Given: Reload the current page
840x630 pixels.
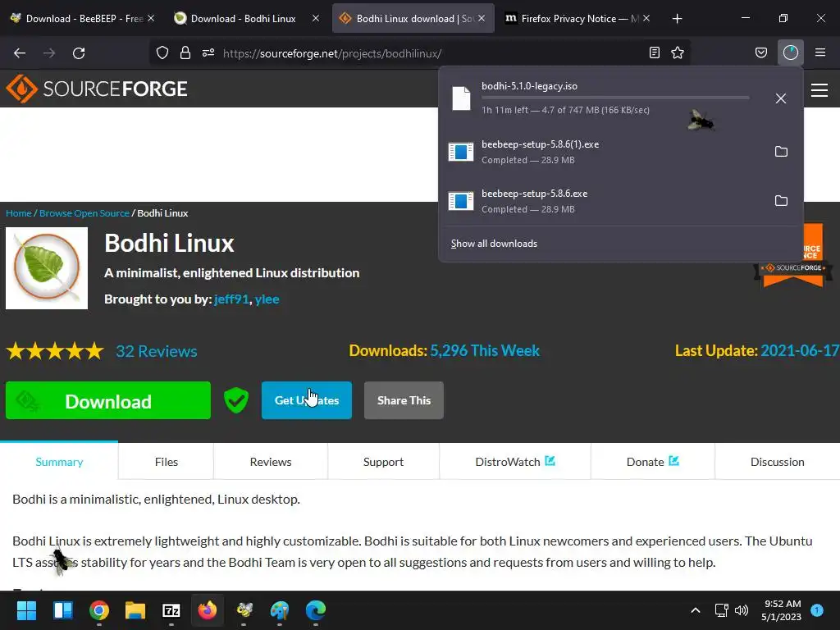Looking at the screenshot, I should click(x=79, y=53).
